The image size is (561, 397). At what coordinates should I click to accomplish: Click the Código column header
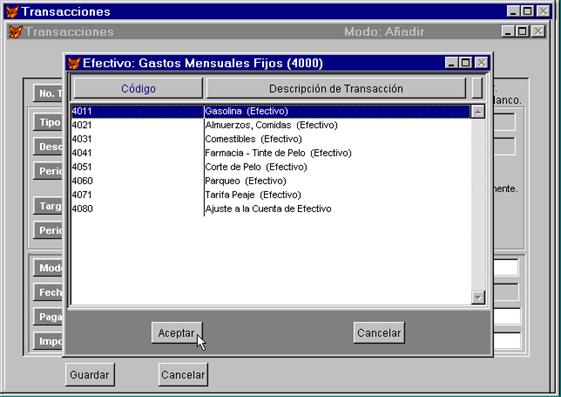(x=138, y=88)
